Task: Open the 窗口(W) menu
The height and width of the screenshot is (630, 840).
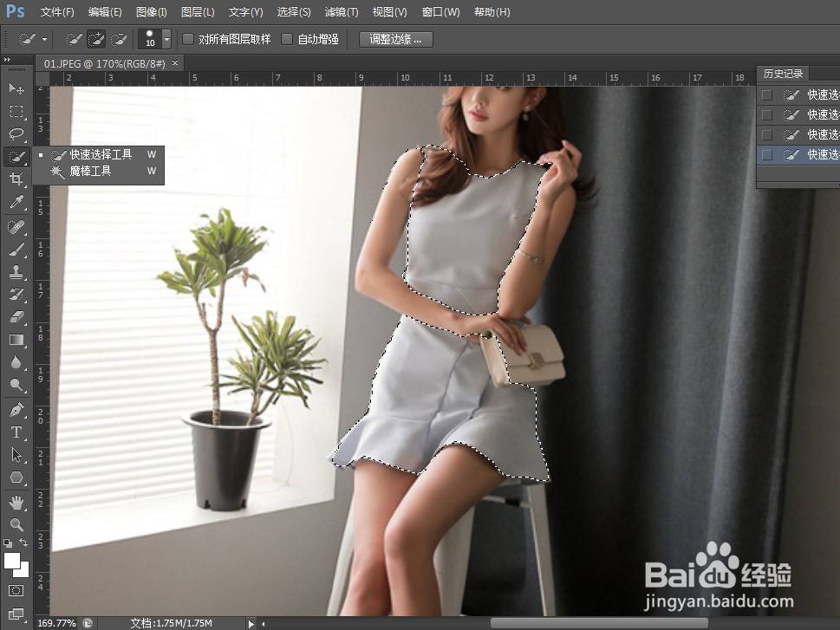Action: click(441, 12)
